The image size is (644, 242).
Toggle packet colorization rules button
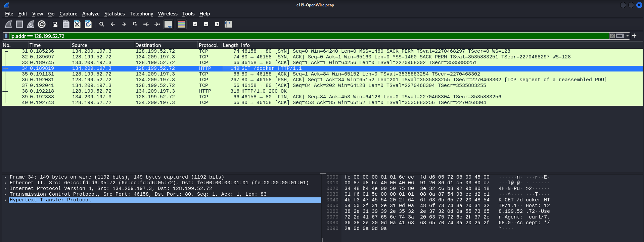pyautogui.click(x=182, y=24)
